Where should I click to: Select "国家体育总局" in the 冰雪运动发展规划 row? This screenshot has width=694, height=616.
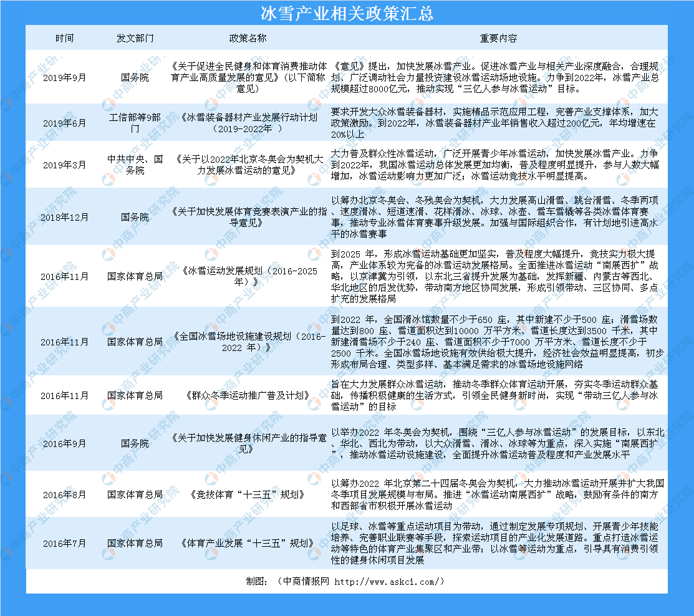(135, 277)
